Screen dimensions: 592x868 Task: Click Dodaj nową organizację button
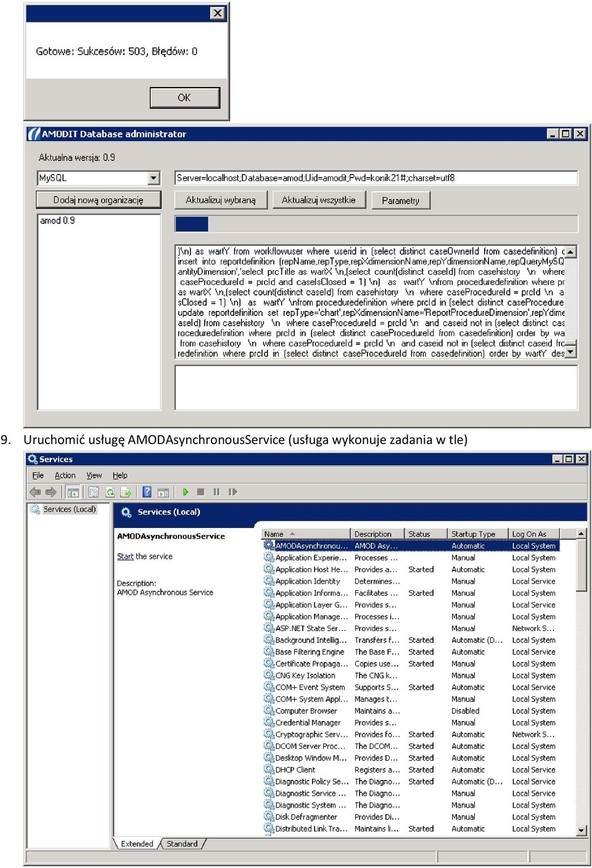tap(99, 200)
